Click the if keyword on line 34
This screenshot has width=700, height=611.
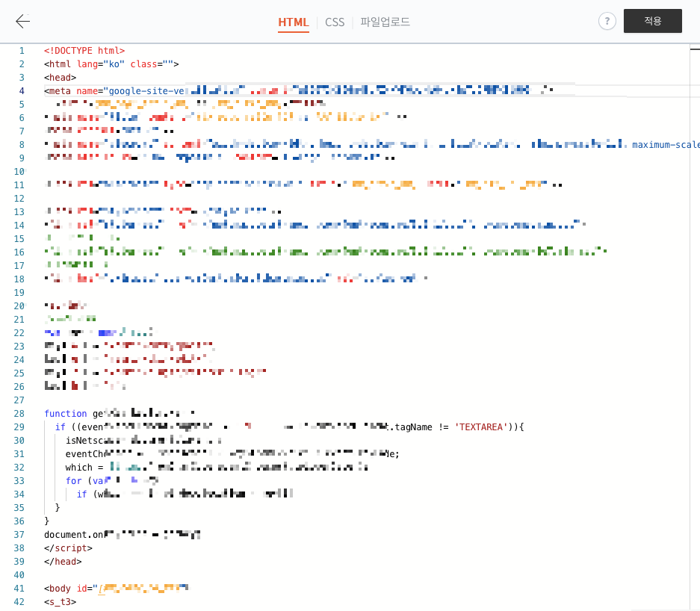coord(81,494)
